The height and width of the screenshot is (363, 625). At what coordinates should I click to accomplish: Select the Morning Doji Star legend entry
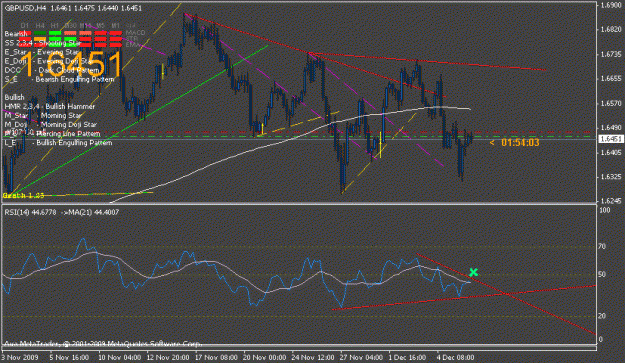click(51, 125)
